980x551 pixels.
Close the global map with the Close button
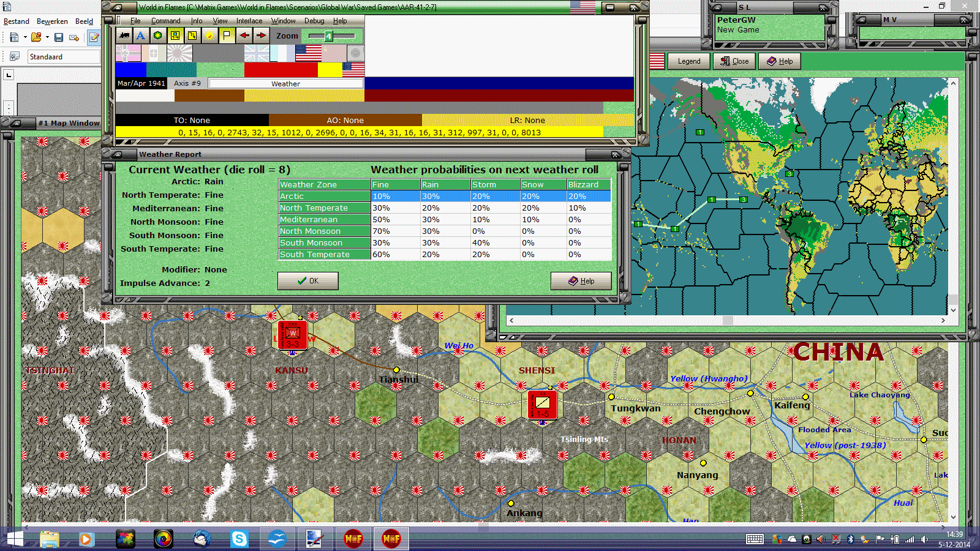[x=734, y=61]
